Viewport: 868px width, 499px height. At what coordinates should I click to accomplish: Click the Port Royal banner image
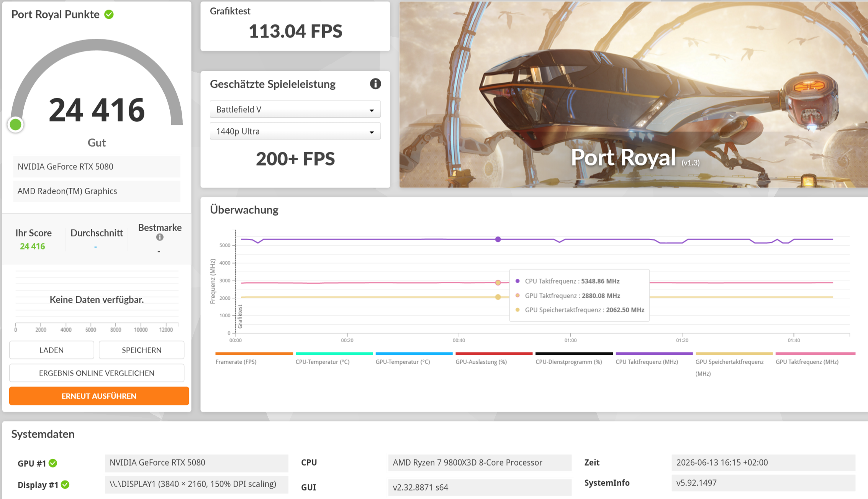(634, 94)
